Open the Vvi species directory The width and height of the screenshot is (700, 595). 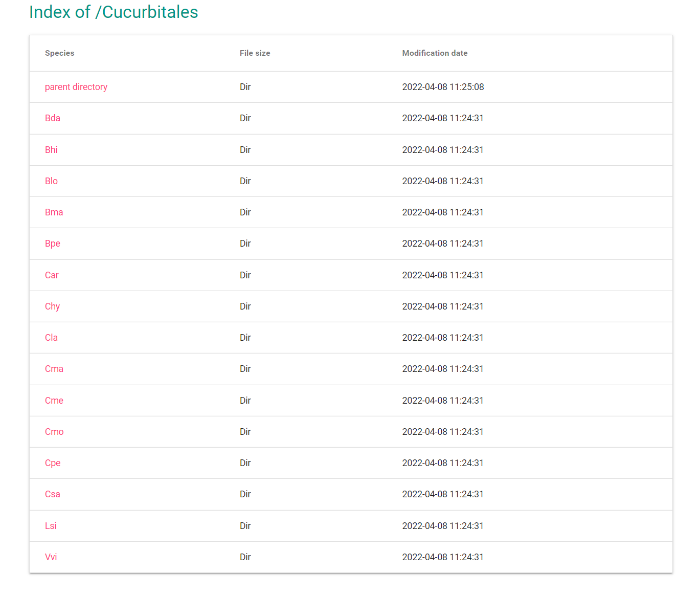(51, 557)
